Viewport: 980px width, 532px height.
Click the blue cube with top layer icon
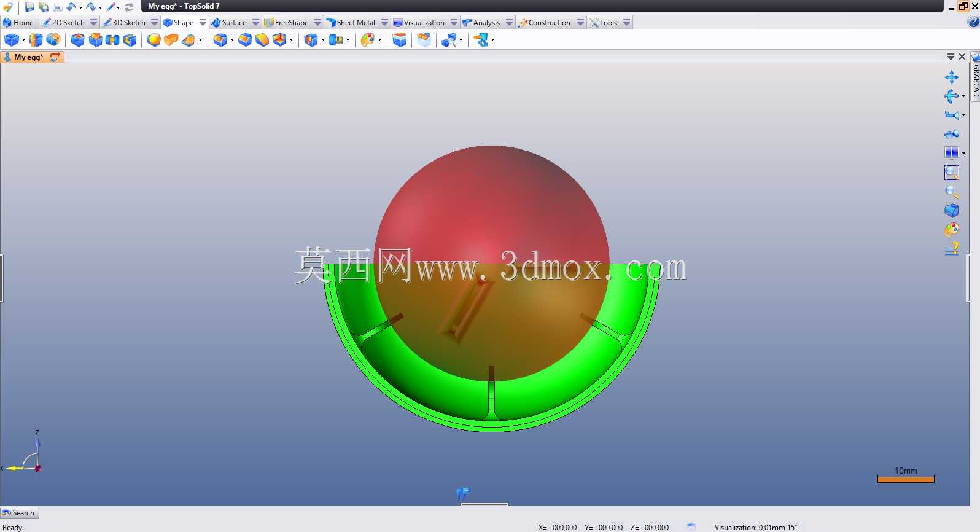tap(400, 41)
